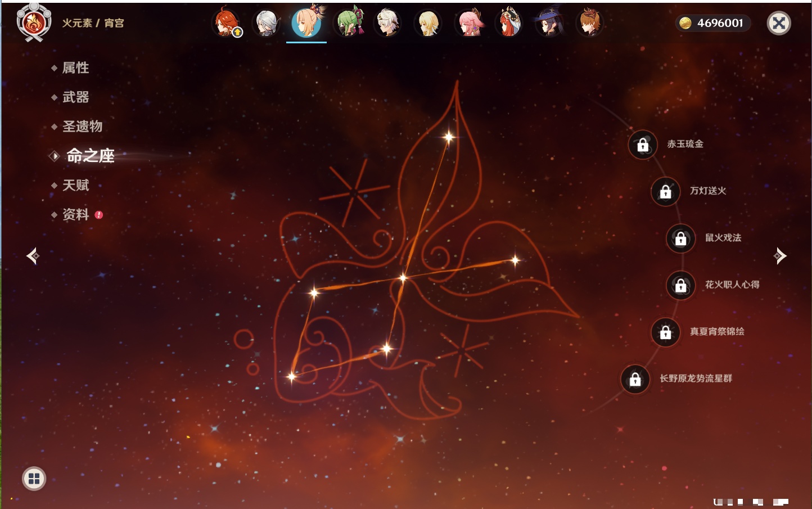Go to the previous character with left arrow
Image resolution: width=812 pixels, height=509 pixels.
[33, 256]
